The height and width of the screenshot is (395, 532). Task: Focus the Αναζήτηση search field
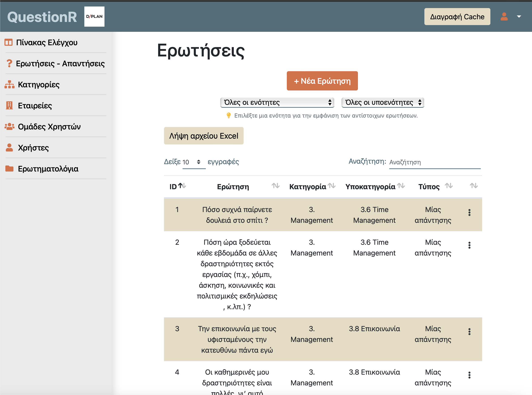(435, 162)
